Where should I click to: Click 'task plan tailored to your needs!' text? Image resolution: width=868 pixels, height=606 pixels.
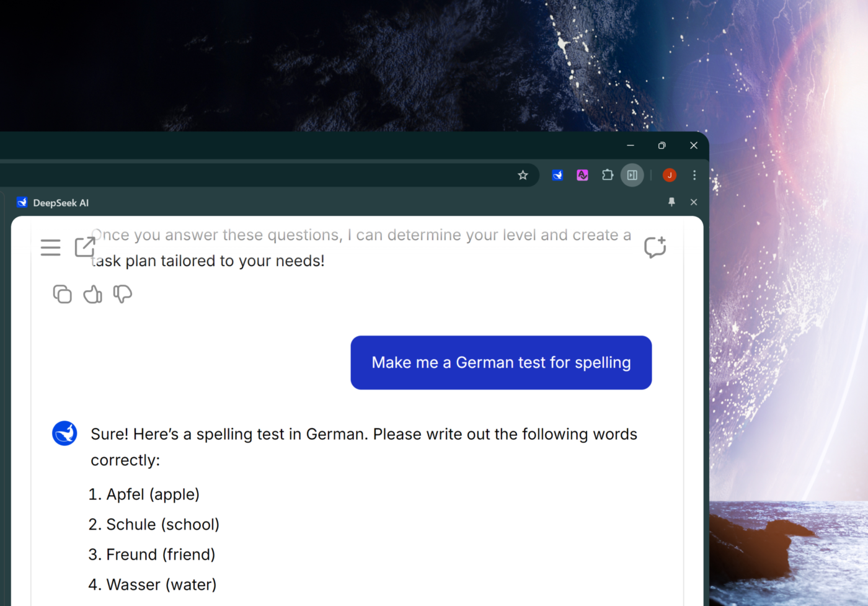coord(208,261)
